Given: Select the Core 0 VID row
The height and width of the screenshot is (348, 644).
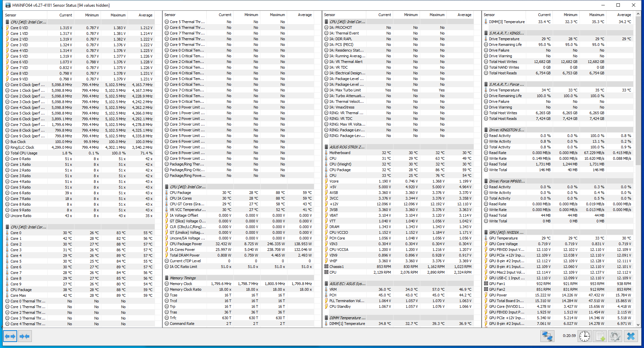Looking at the screenshot, I should point(79,28).
